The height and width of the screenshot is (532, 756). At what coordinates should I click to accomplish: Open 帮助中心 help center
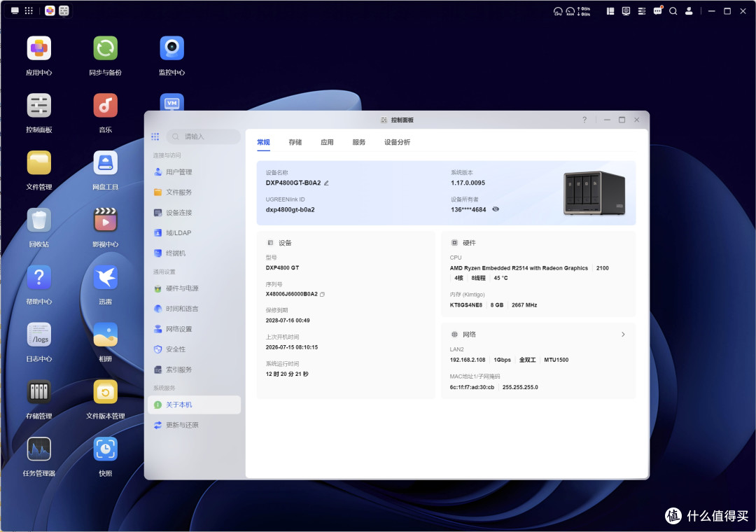click(39, 277)
